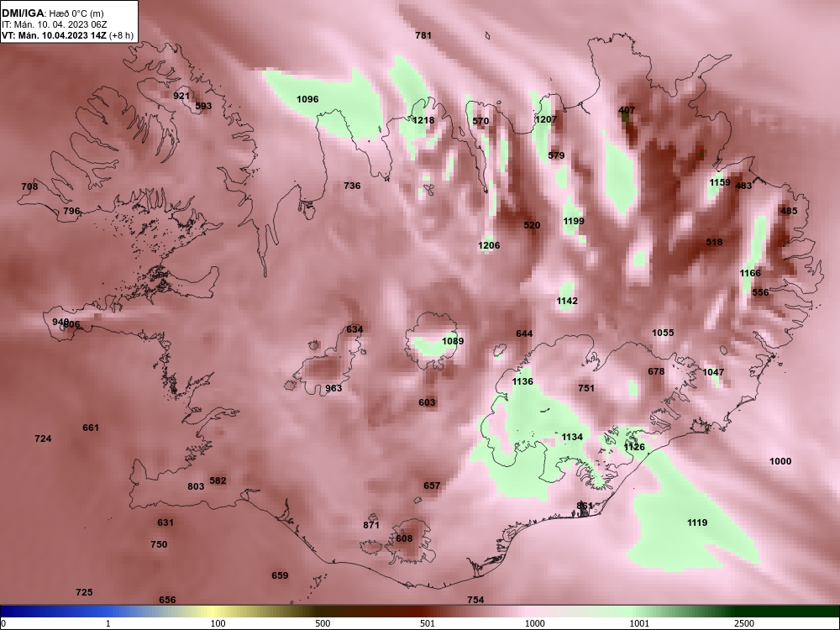The image size is (840, 630).
Task: Pick the map value 1206
Action: (x=489, y=245)
